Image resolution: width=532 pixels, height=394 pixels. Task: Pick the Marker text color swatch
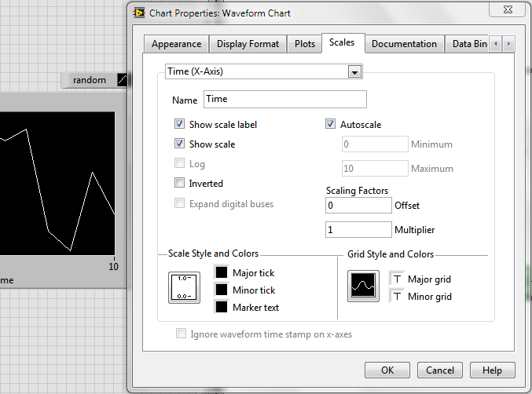pyautogui.click(x=222, y=307)
